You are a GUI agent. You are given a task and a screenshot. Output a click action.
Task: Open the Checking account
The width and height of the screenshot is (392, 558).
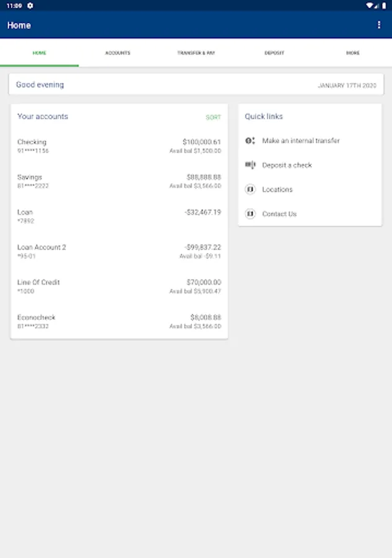[x=119, y=146]
